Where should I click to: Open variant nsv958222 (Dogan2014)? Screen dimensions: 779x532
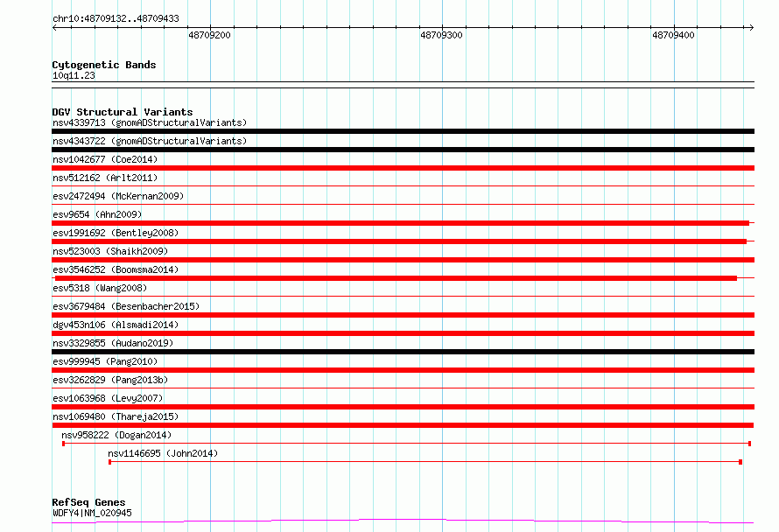116,435
